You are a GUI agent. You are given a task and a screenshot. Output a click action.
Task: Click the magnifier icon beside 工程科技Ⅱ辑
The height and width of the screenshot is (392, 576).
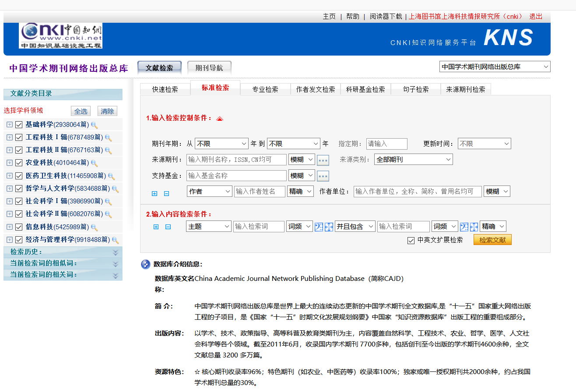pyautogui.click(x=108, y=150)
